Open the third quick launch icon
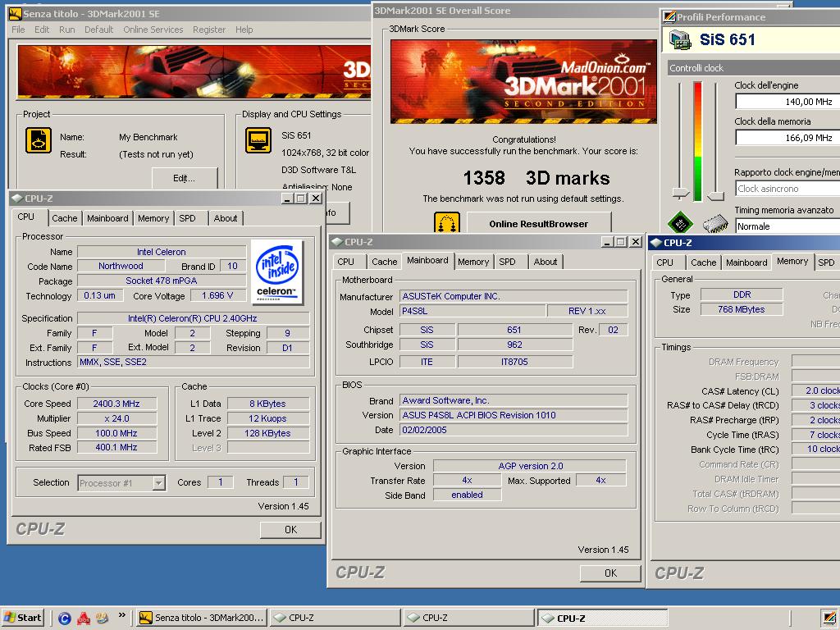The height and width of the screenshot is (630, 840). pos(102,619)
